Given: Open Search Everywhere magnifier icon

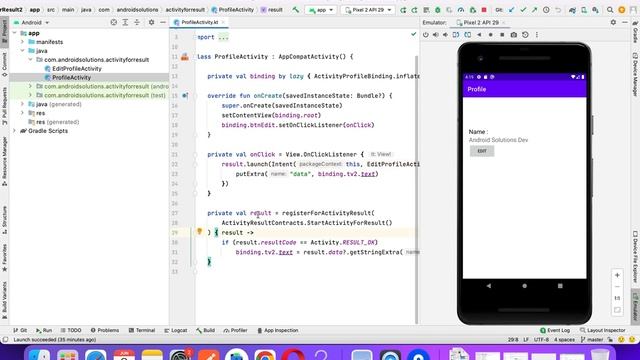Looking at the screenshot, I should click(x=610, y=10).
